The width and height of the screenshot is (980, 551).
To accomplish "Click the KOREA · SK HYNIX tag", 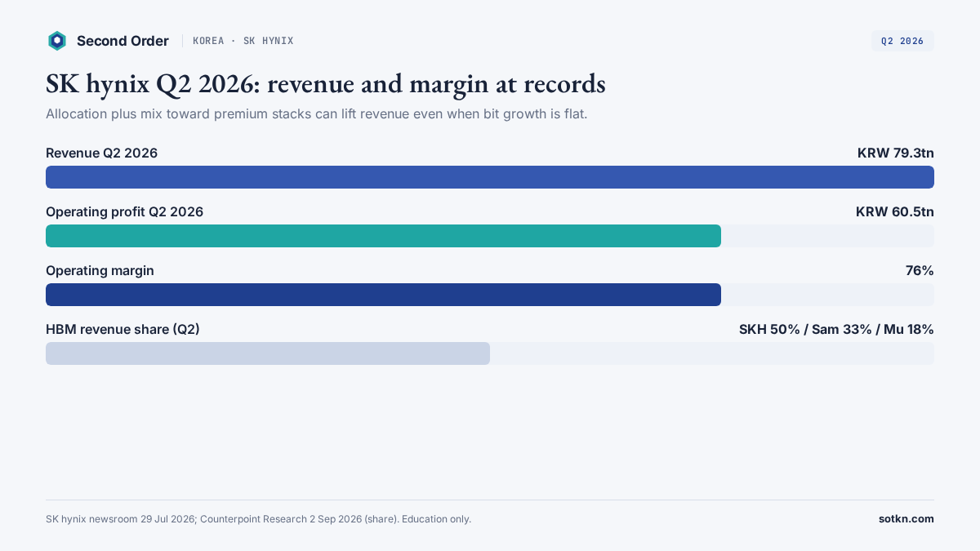I will click(x=243, y=41).
